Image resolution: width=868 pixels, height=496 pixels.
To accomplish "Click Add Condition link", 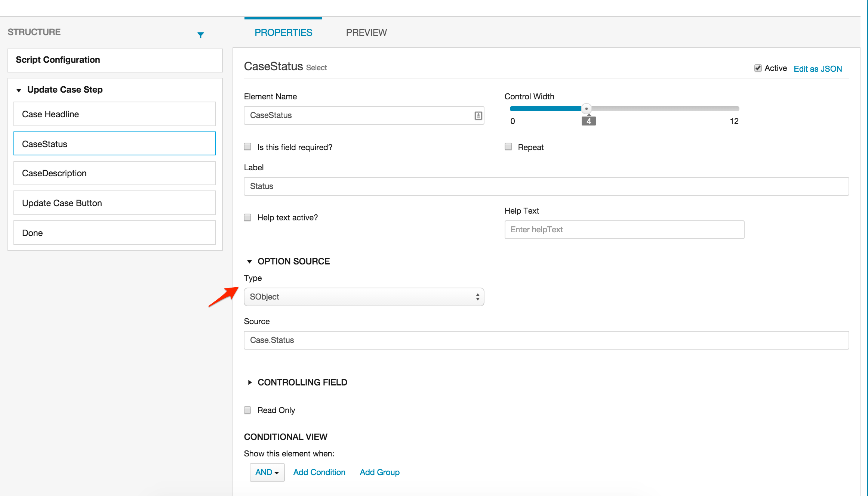I will pos(319,472).
